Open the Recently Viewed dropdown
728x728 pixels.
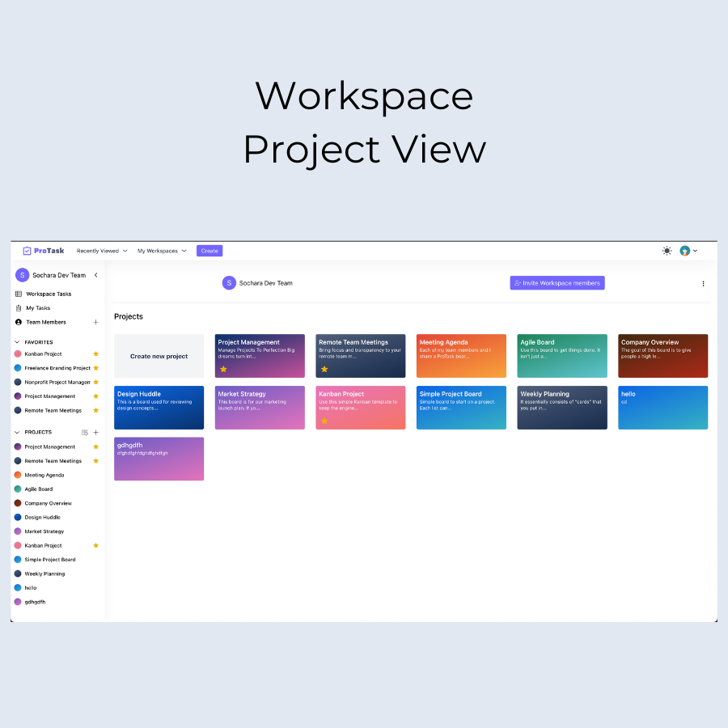[x=102, y=251]
